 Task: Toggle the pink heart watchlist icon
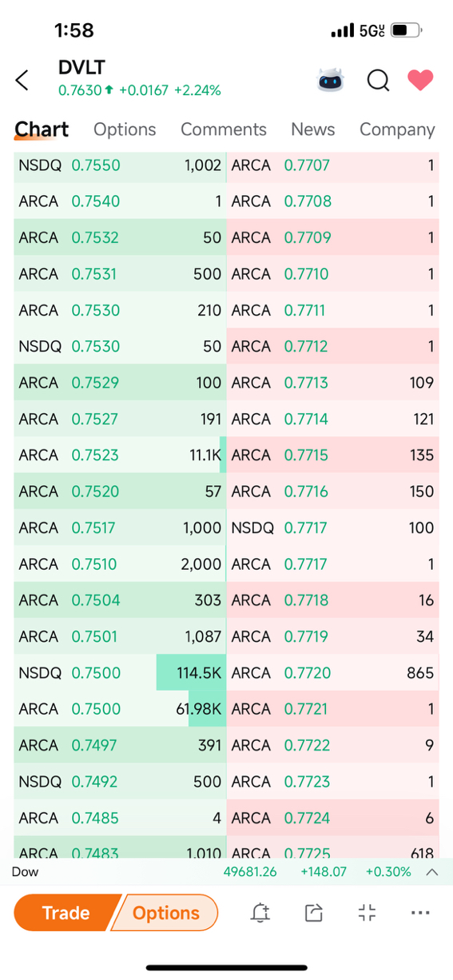420,80
